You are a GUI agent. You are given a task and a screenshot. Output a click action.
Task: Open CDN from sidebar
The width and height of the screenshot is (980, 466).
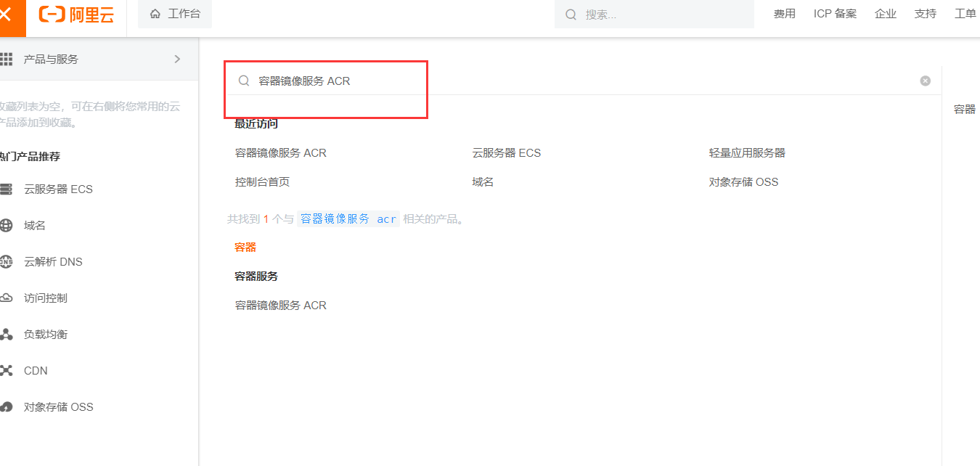click(36, 371)
